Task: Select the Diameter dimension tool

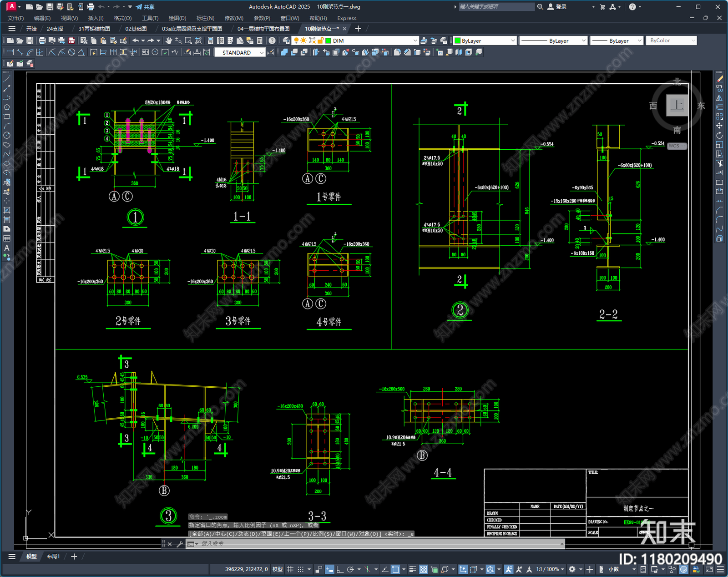Action: [x=71, y=52]
